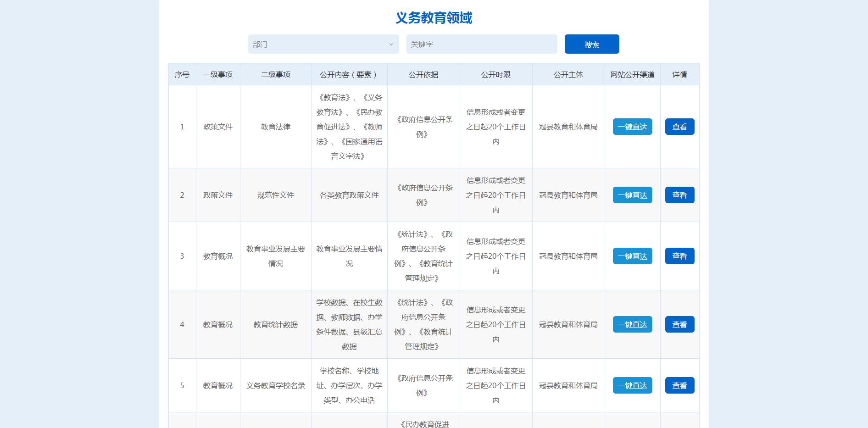The width and height of the screenshot is (868, 428).
Task: Click row 4 冠县教育和体育局 cell
Action: pyautogui.click(x=568, y=324)
